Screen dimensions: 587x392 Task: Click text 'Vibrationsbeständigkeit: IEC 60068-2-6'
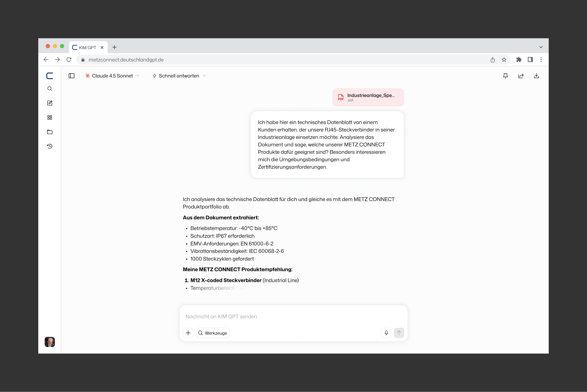pos(237,251)
